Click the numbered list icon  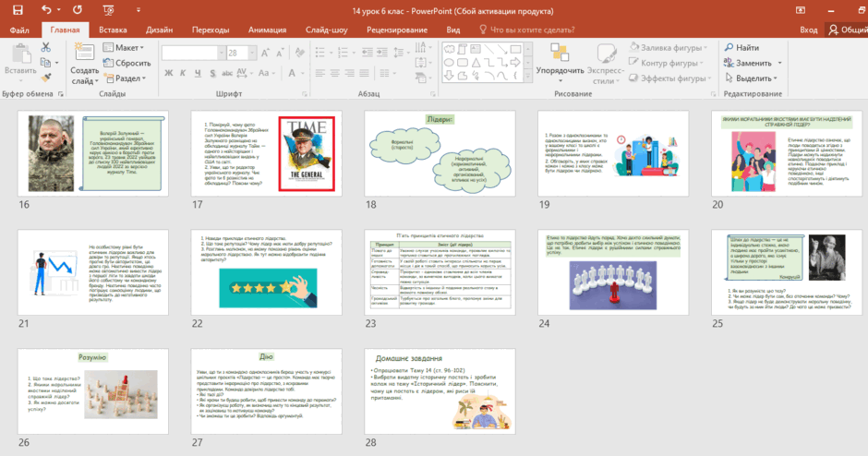coord(343,53)
